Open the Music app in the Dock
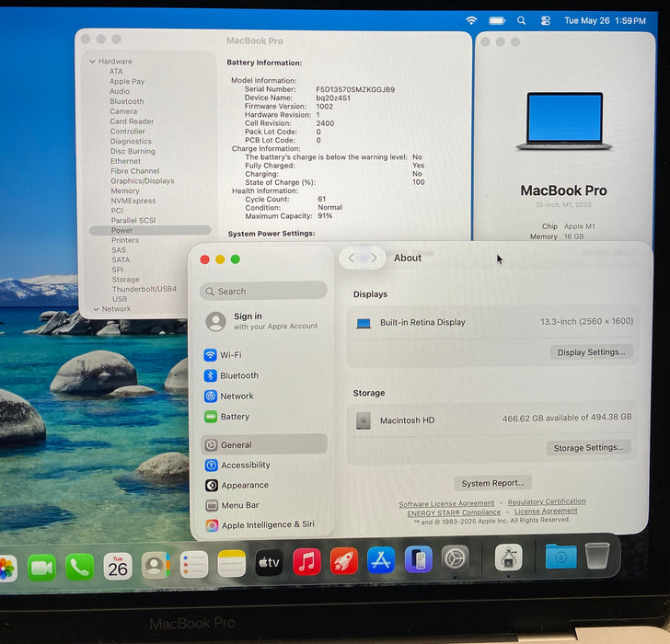This screenshot has width=670, height=644. pos(306,561)
